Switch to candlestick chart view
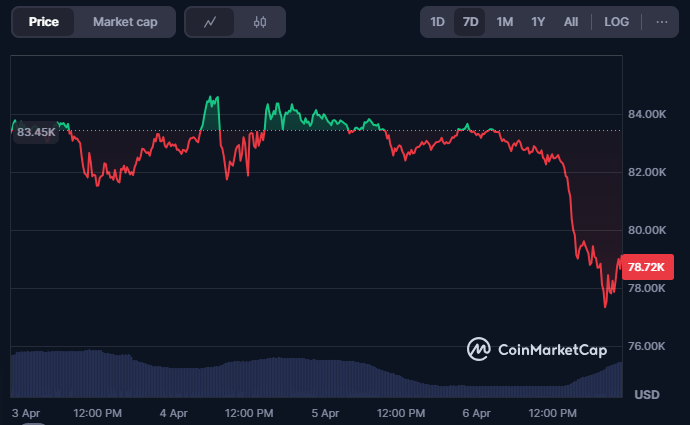 (260, 22)
